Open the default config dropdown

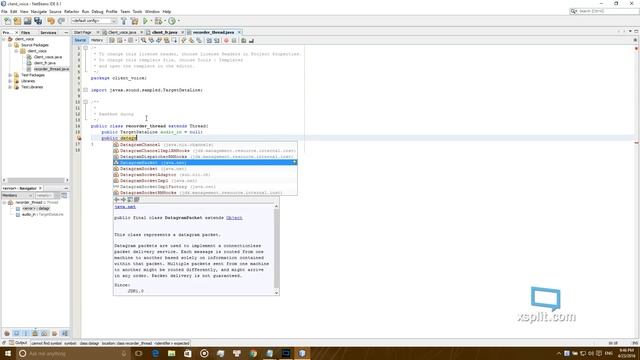coord(94,21)
